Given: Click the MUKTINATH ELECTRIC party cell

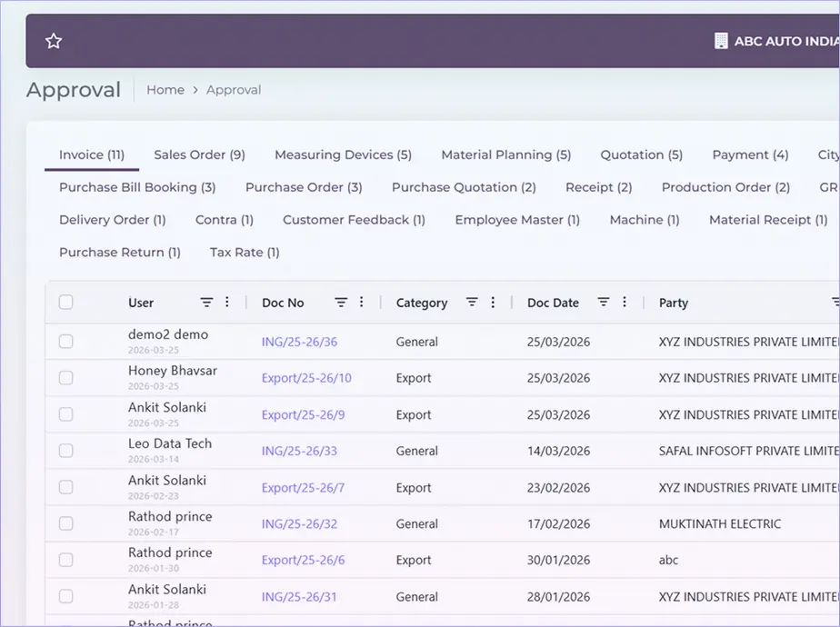Looking at the screenshot, I should pyautogui.click(x=720, y=523).
